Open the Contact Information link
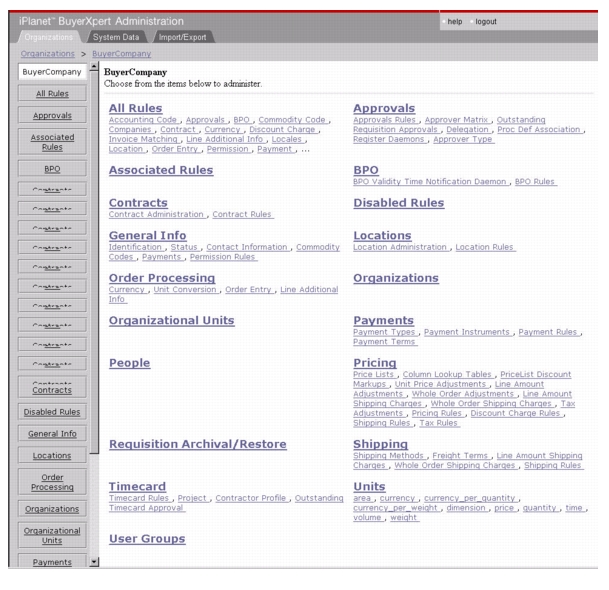This screenshot has height=590, width=609. (247, 247)
